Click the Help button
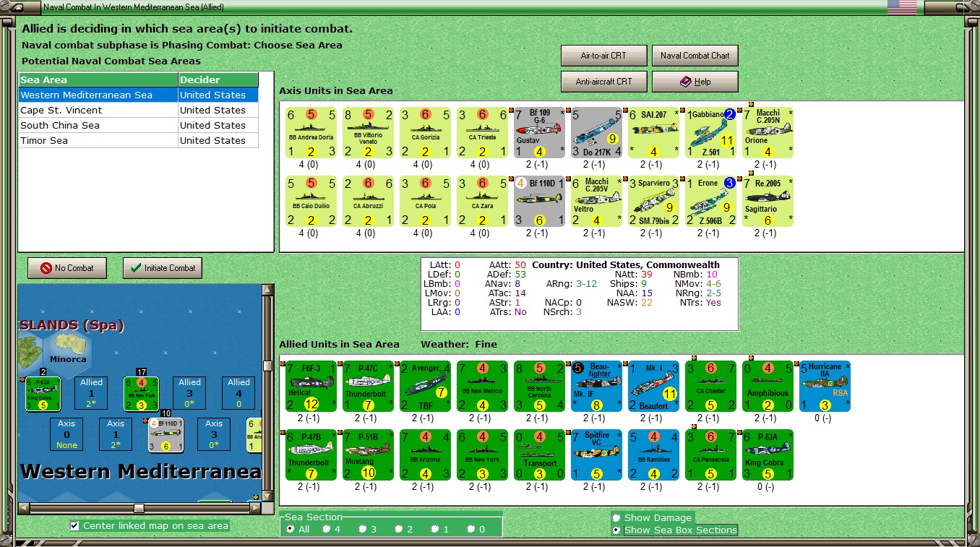 695,82
